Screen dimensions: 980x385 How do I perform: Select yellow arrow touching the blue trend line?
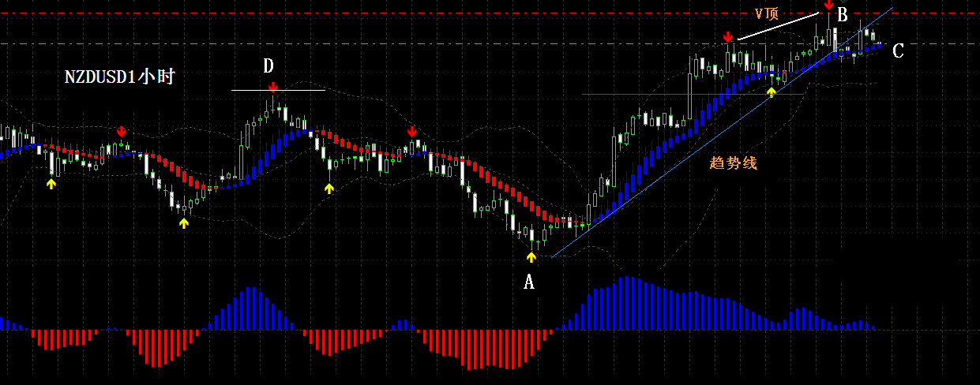pos(772,92)
